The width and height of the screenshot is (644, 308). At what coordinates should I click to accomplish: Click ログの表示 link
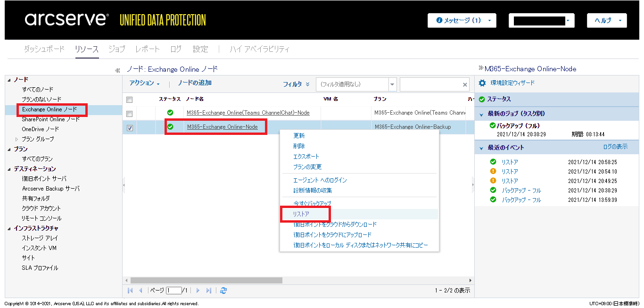click(x=615, y=147)
